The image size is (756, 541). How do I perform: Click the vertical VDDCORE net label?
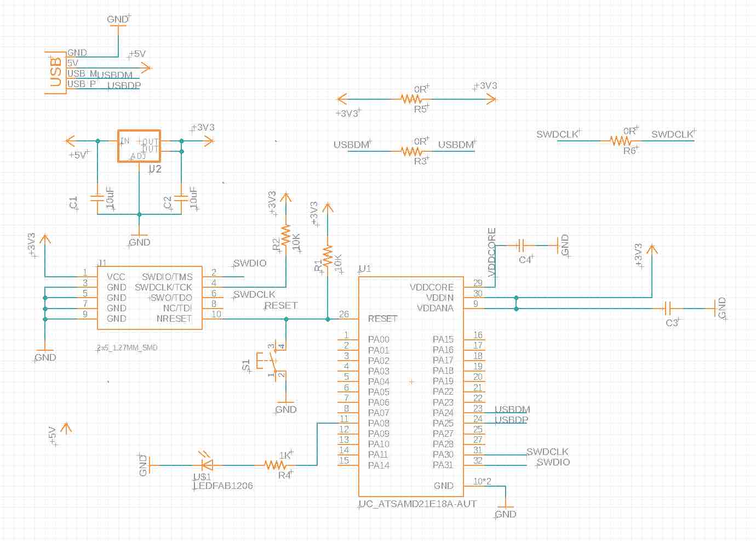(492, 252)
